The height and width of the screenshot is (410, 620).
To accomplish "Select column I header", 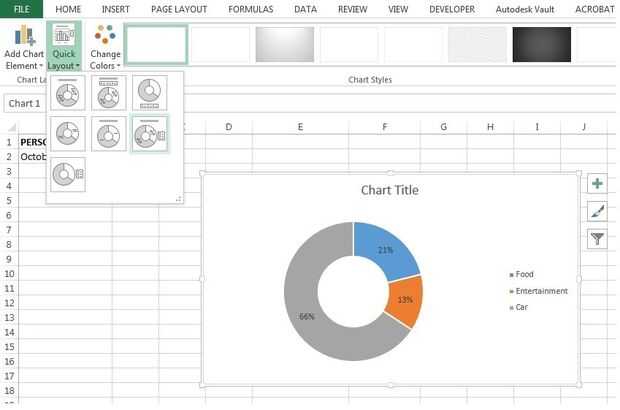I will [x=537, y=127].
